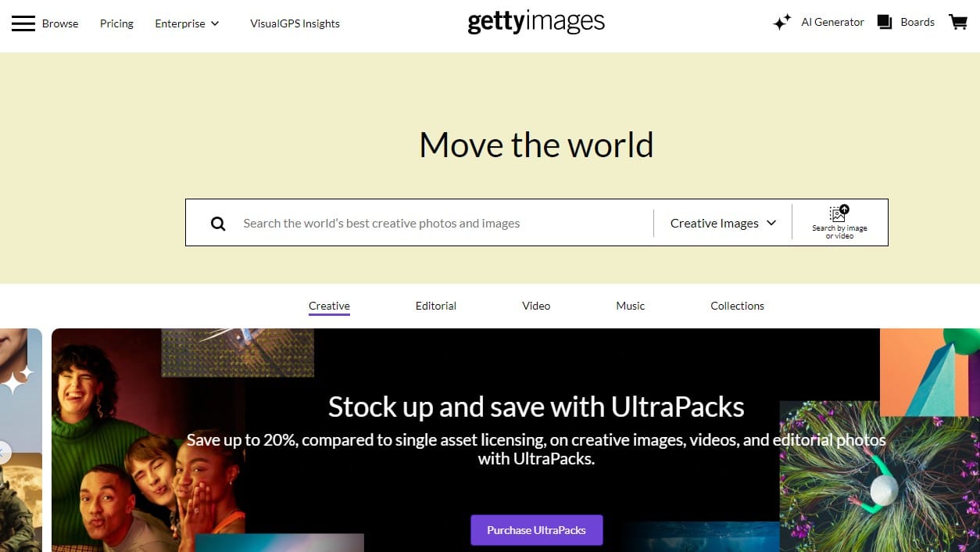Open the AI Generator link text
Screen dimensions: 980x552
pyautogui.click(x=832, y=22)
